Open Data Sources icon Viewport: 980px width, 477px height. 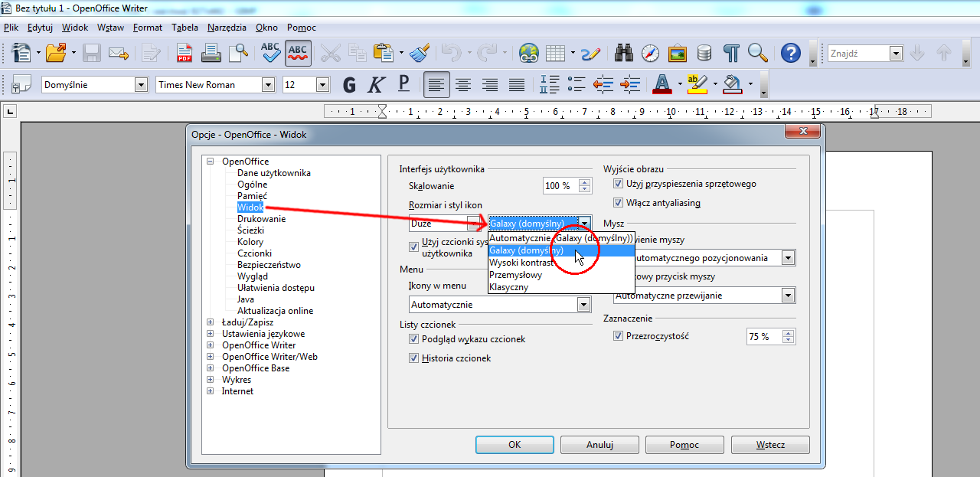coord(704,53)
